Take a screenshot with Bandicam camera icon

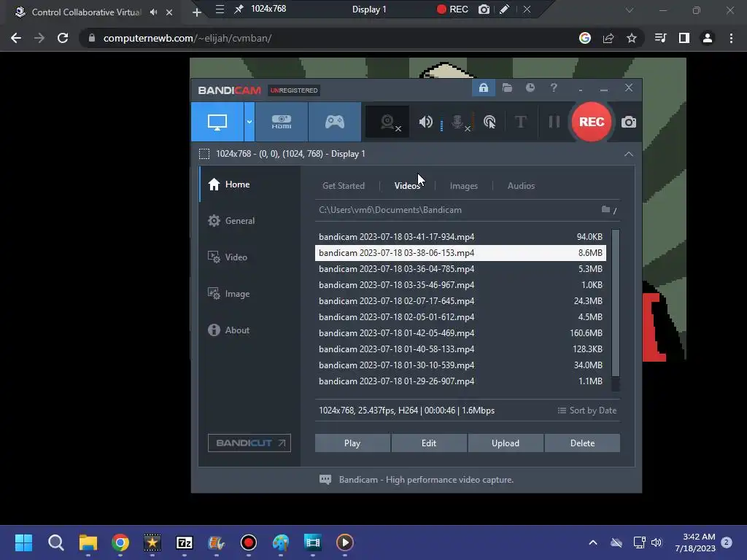(628, 122)
